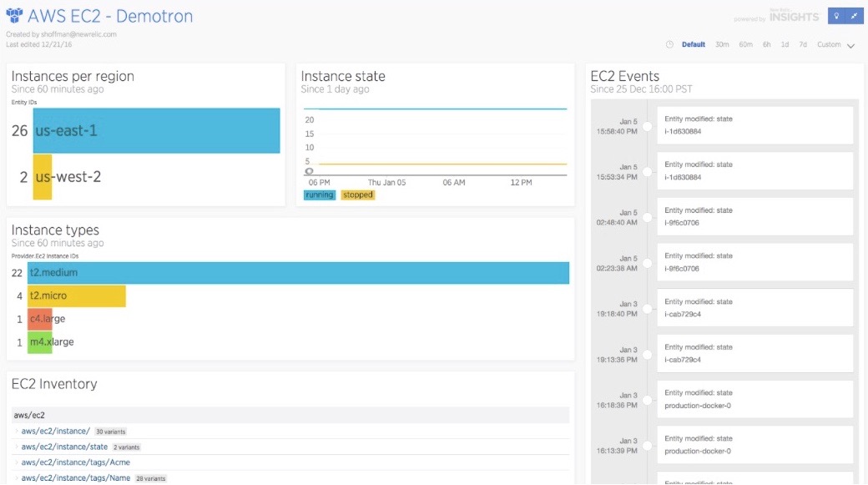Expand the aws/ec2/instance/tags/Acme row chevron
Screen dimensions: 868x485
(x=16, y=462)
